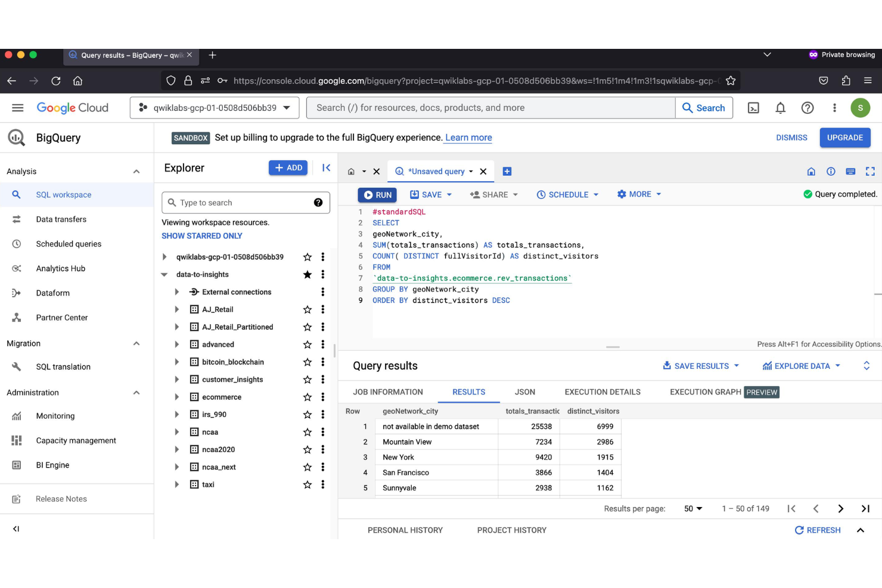Collapse the data-to-insights project
The width and height of the screenshot is (882, 588).
(164, 275)
